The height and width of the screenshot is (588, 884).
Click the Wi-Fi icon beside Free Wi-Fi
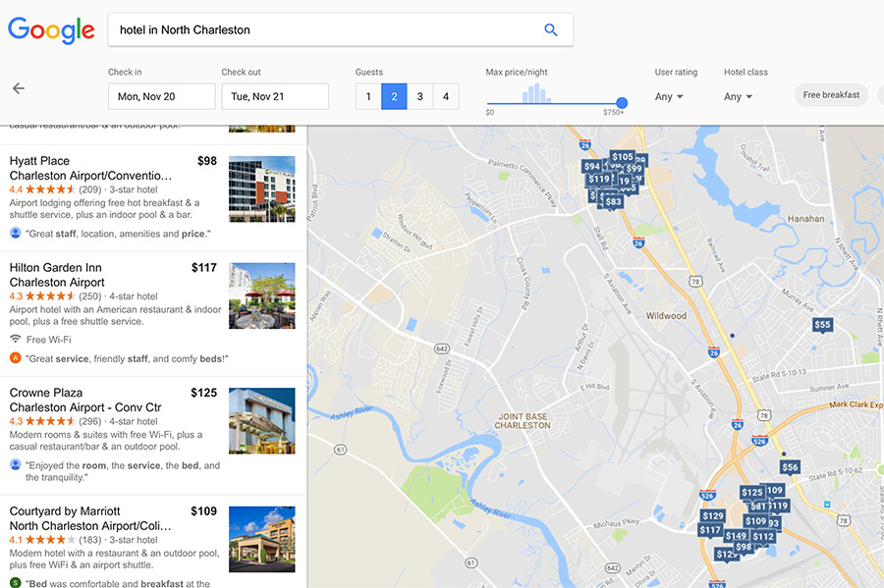pos(15,339)
